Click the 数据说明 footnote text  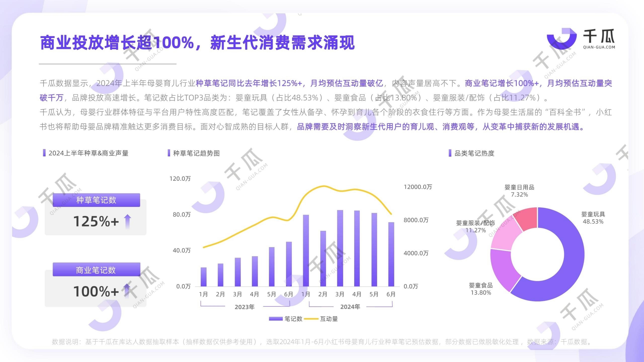(322, 342)
